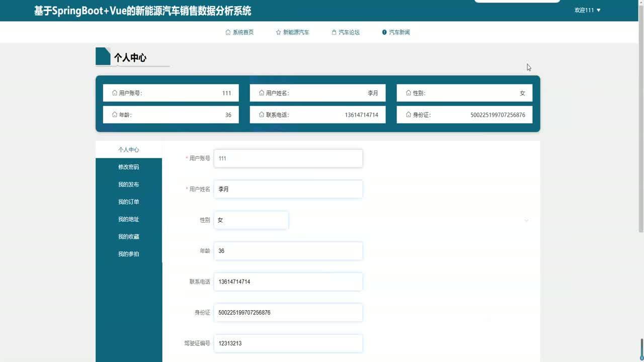644x362 pixels.
Task: Click the info icon beside 汽车新闻
Action: click(x=384, y=32)
